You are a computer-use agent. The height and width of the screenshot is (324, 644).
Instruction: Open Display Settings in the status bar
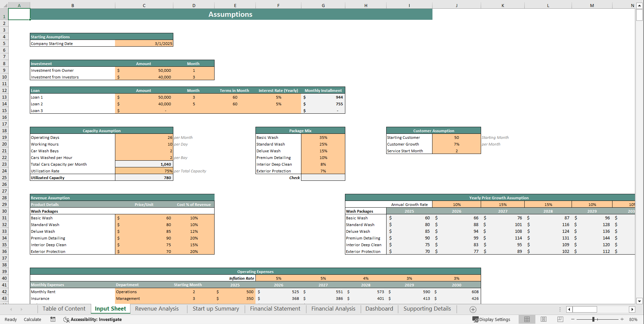point(492,319)
